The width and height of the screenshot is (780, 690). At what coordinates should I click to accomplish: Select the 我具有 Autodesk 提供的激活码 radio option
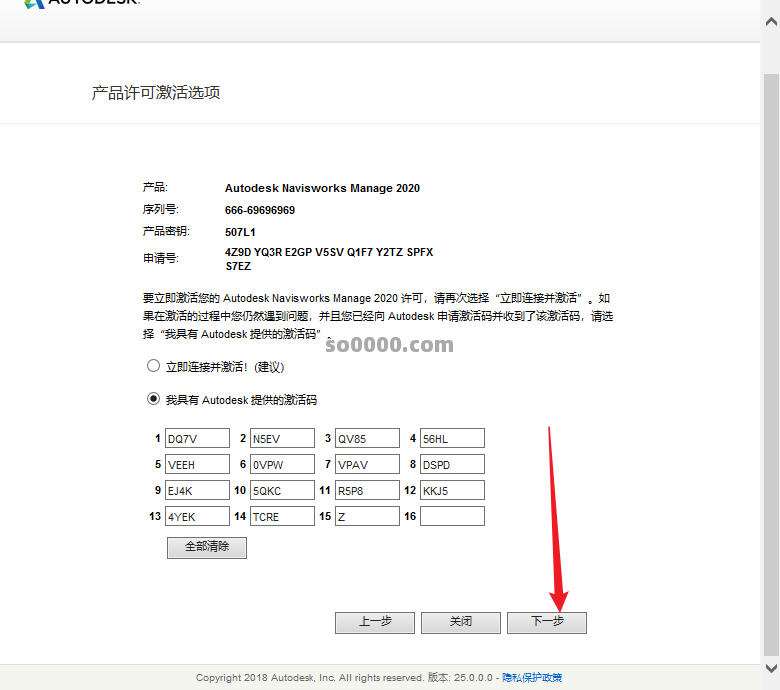point(153,399)
